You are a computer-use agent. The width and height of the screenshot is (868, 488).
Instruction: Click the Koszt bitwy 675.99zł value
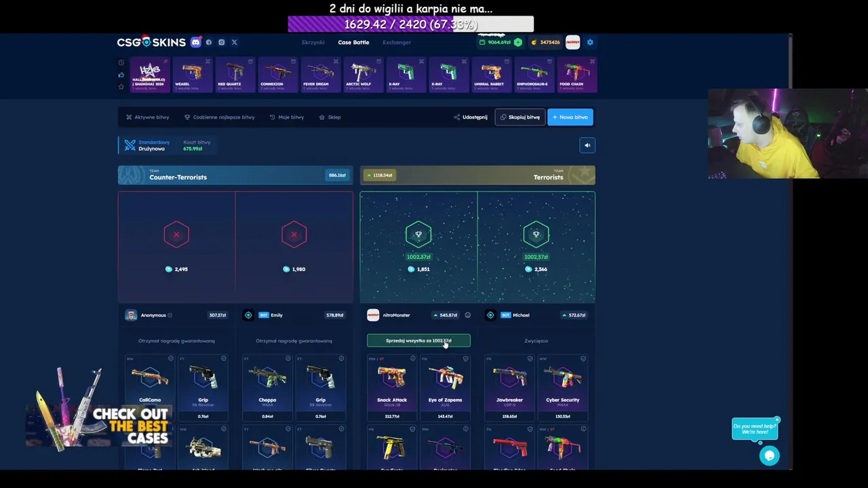point(193,148)
